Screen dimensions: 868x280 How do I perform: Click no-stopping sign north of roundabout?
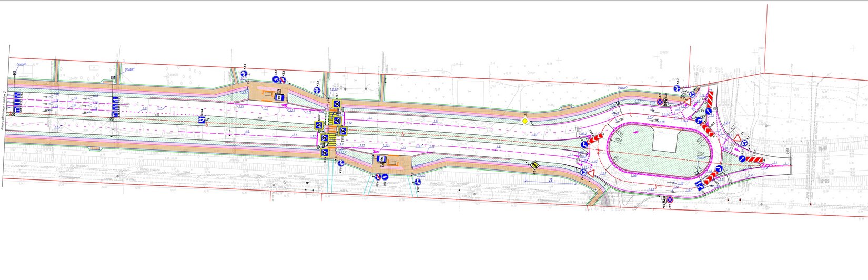coord(660,102)
